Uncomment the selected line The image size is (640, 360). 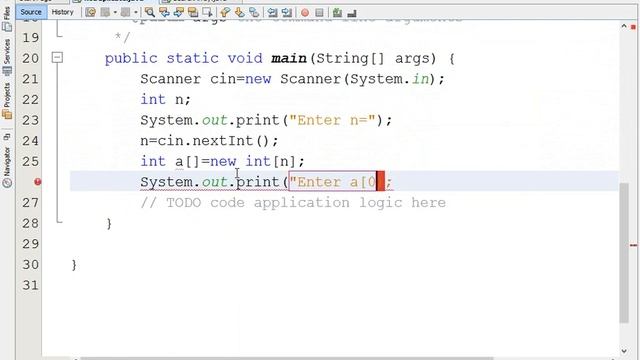click(352, 13)
